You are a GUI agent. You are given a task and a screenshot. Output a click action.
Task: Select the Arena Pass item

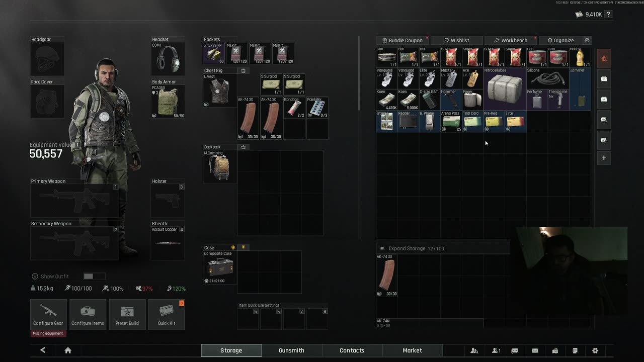coord(451,121)
